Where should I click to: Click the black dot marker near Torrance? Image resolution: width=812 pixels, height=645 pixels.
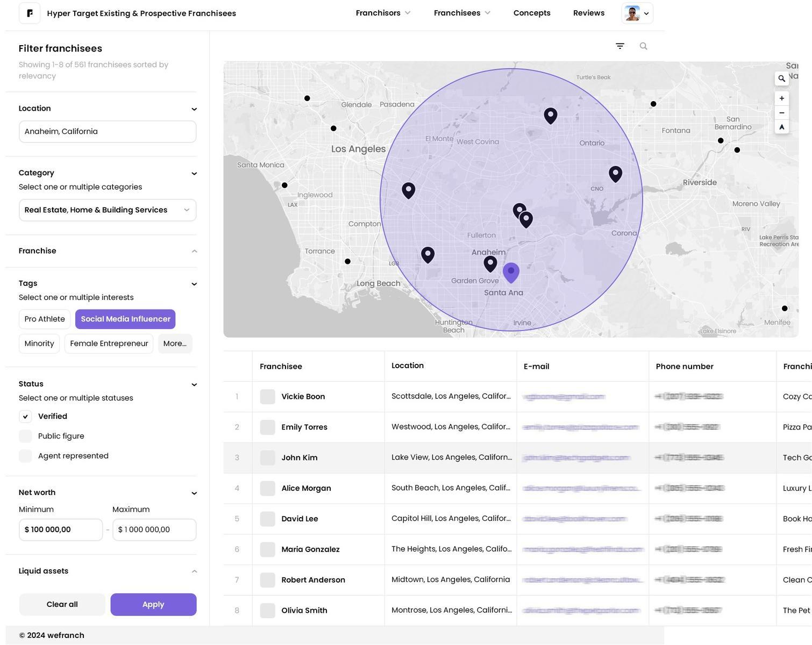coord(347,262)
